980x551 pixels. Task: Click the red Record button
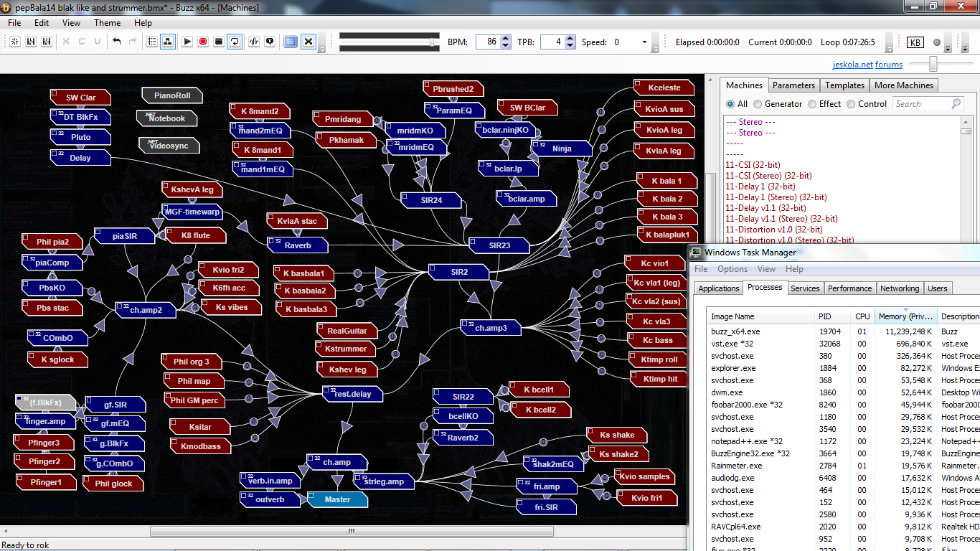coord(203,42)
